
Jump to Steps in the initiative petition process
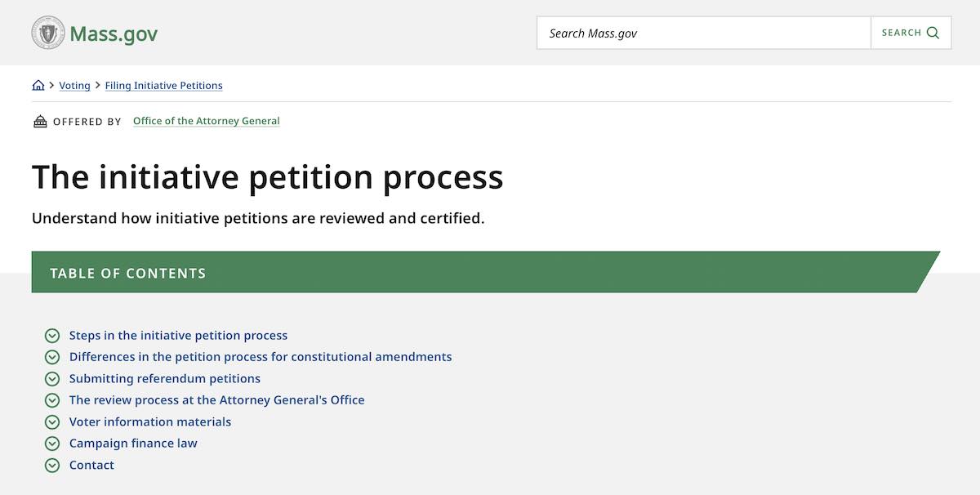(178, 336)
